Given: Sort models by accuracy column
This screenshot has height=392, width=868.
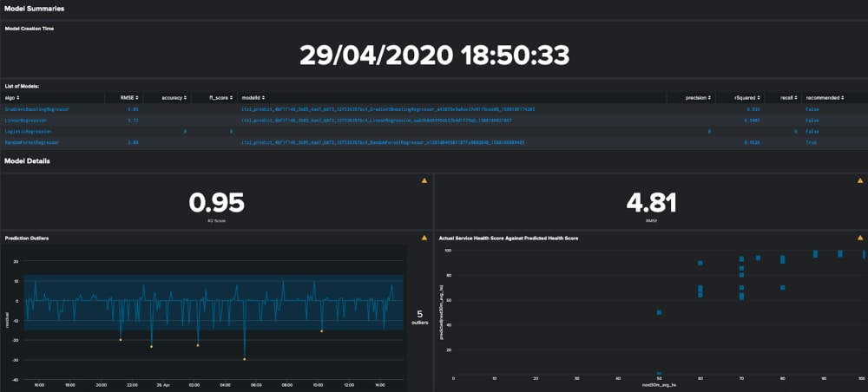Looking at the screenshot, I should (x=174, y=98).
